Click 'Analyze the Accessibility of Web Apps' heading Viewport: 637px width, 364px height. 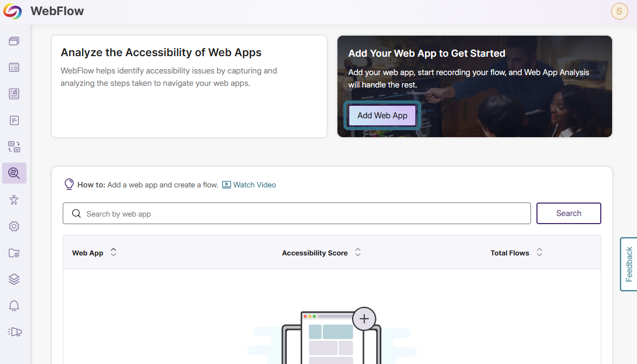(161, 53)
